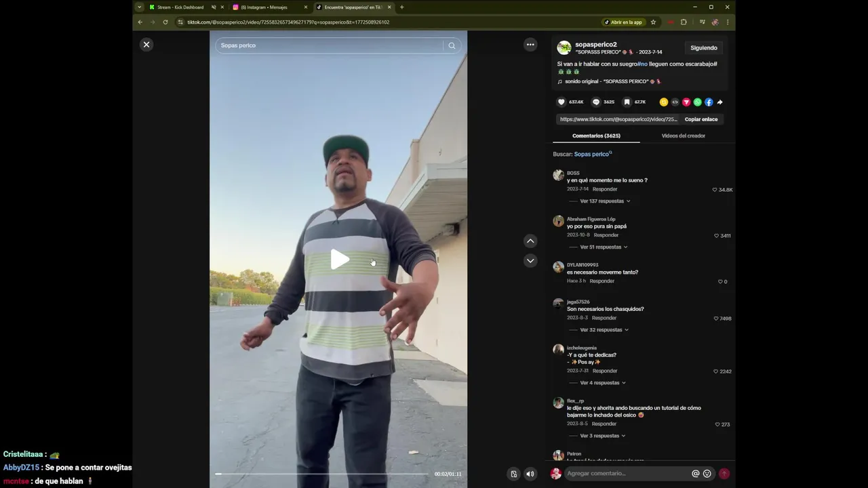Share video on Facebook
The image size is (868, 488).
(x=709, y=102)
